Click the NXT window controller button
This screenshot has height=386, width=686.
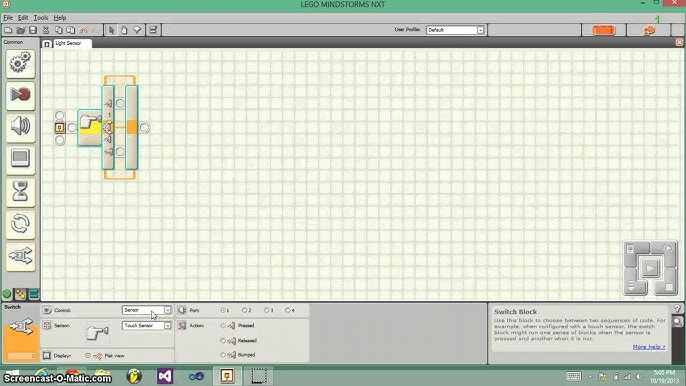point(631,249)
